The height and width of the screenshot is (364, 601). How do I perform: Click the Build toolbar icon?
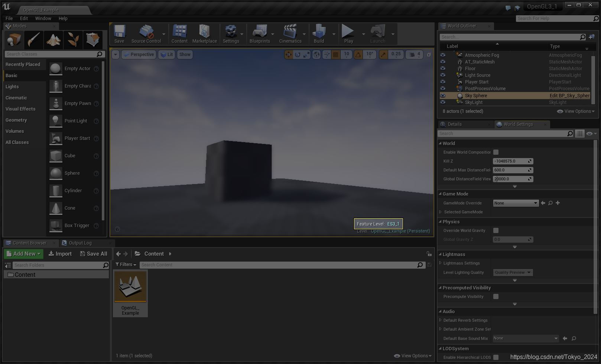[318, 33]
